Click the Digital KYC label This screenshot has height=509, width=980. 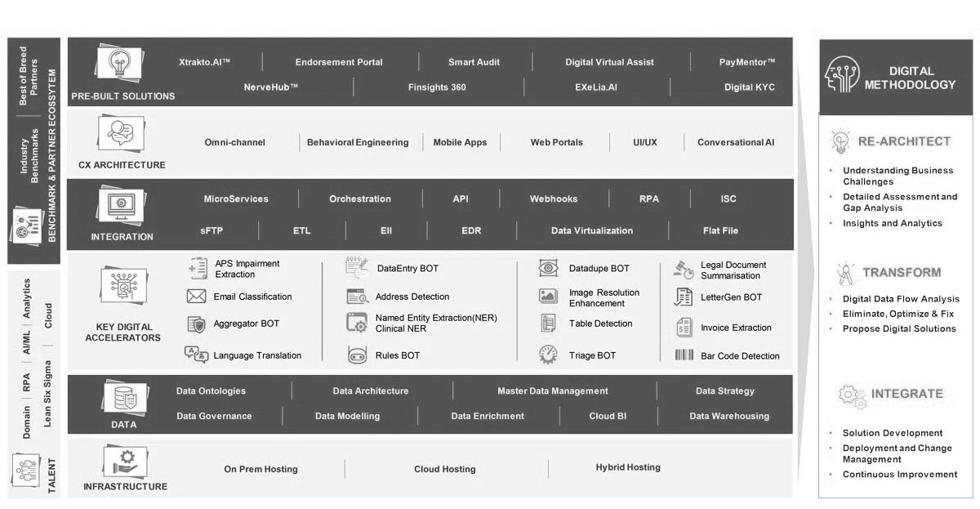[750, 87]
